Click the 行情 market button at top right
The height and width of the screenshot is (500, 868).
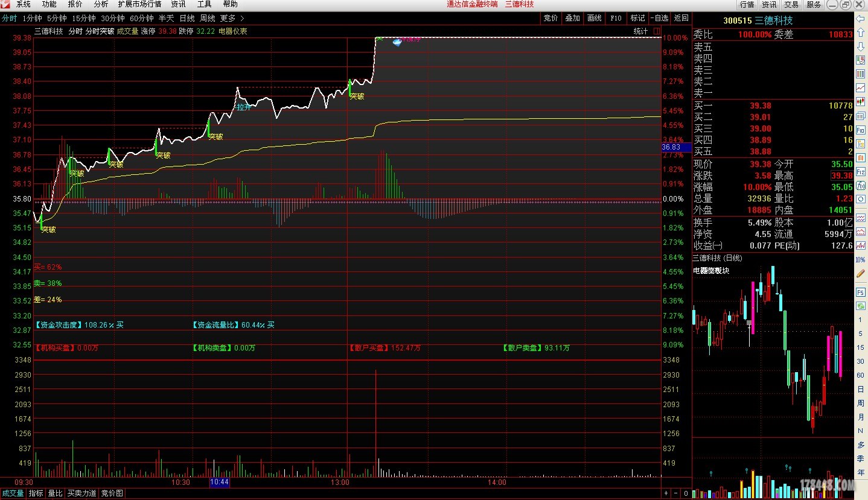(x=747, y=4)
